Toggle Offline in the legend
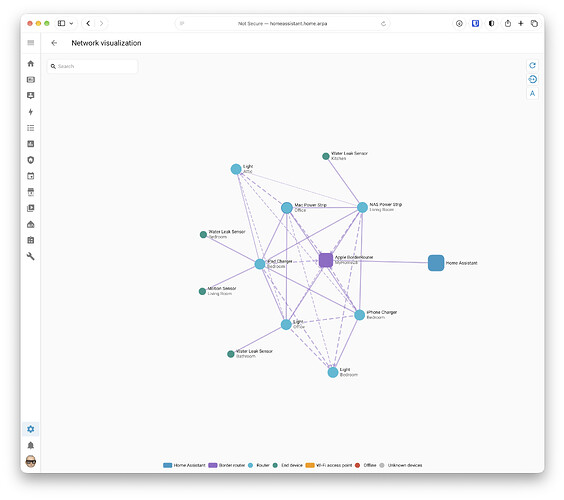This screenshot has height=500, width=564. coord(365,465)
